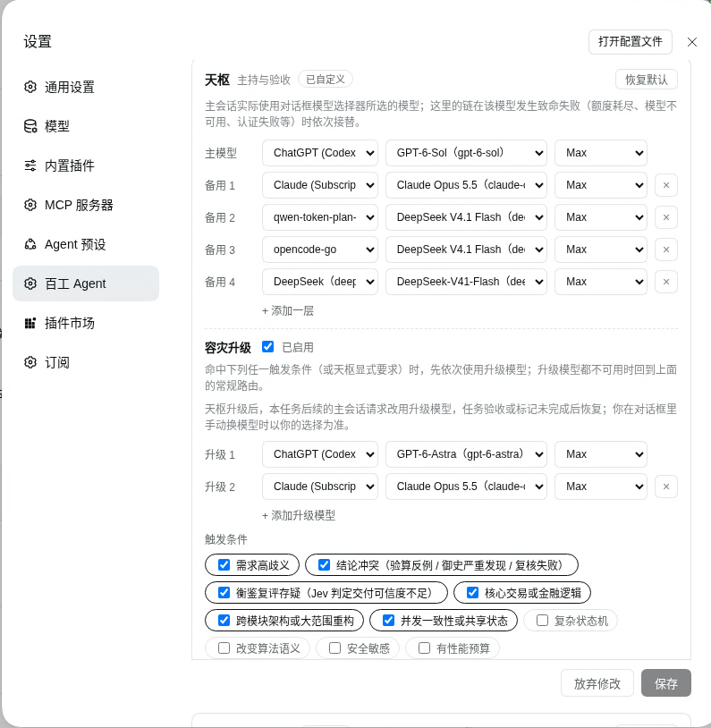Close the 设置 dialog with the X

(x=692, y=42)
